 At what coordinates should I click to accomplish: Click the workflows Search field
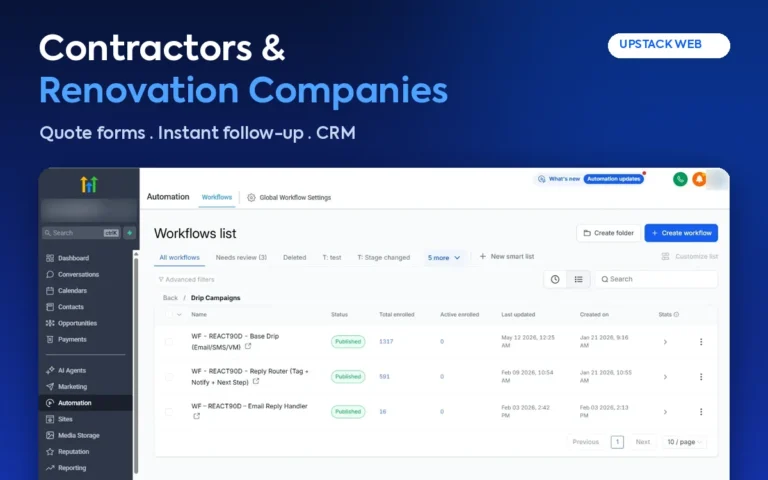click(656, 279)
